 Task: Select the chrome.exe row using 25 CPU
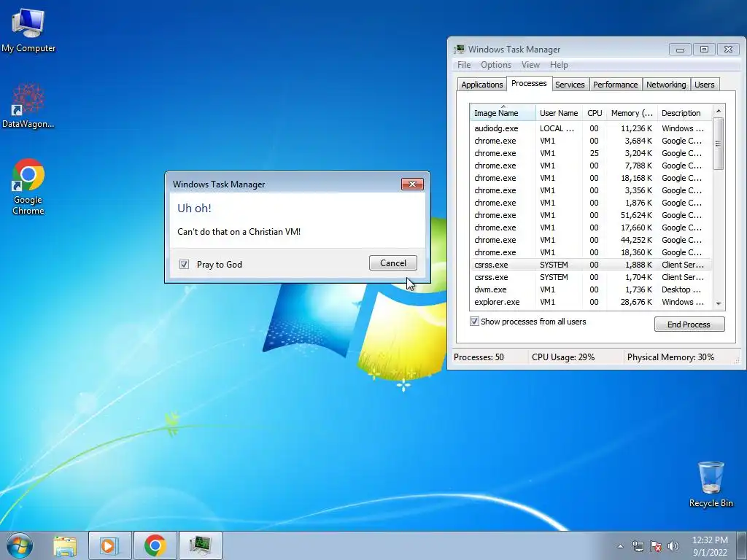pos(591,153)
